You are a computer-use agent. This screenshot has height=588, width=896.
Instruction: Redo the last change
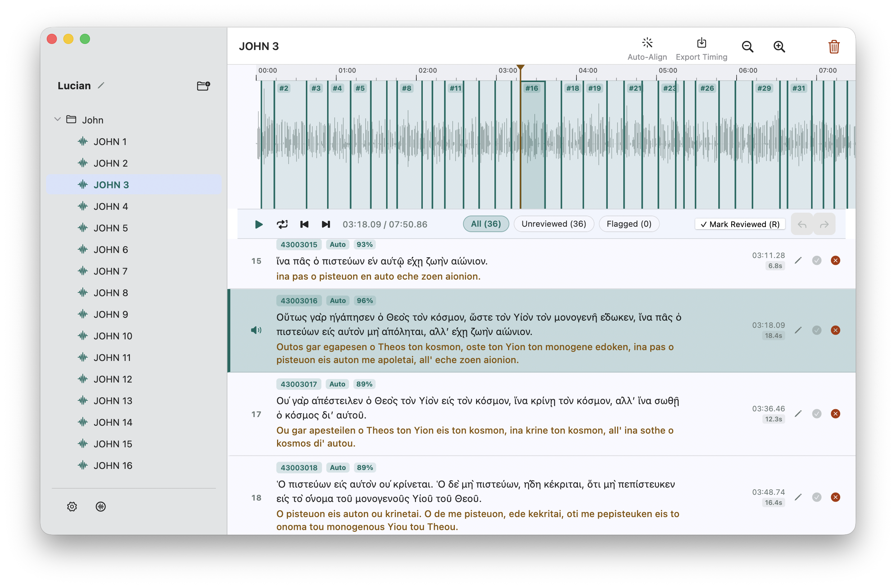(824, 224)
